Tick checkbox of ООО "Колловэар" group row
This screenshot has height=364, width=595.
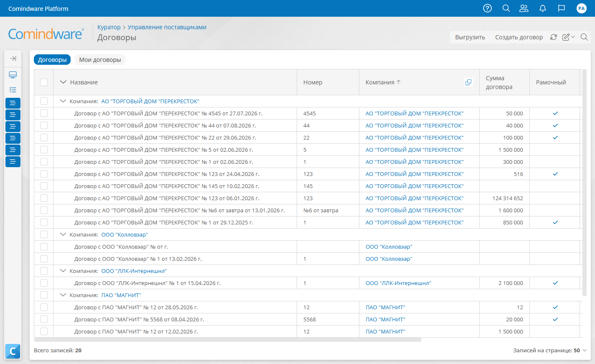(x=44, y=234)
